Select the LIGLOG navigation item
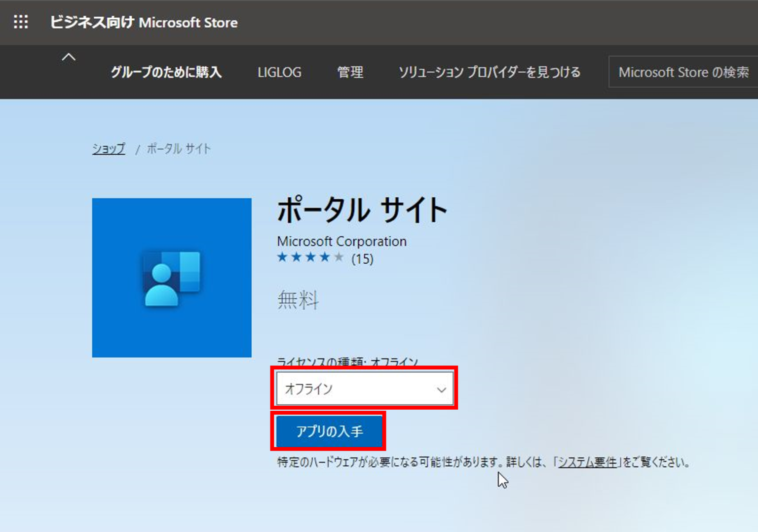758x532 pixels. [279, 72]
